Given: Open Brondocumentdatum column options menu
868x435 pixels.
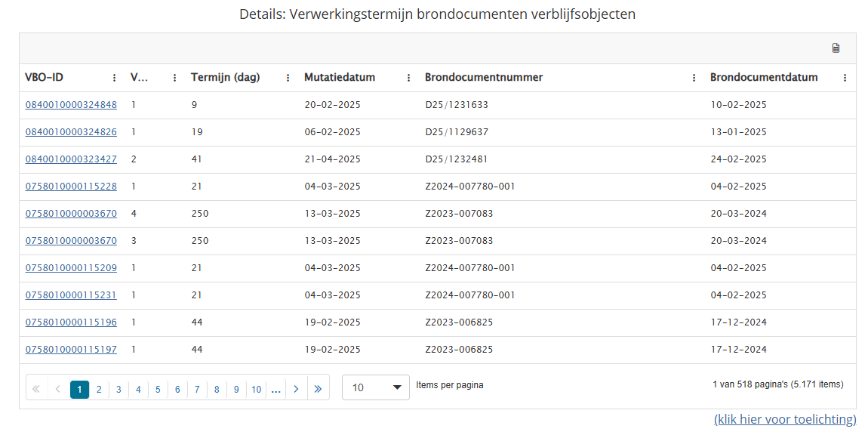Looking at the screenshot, I should point(845,78).
